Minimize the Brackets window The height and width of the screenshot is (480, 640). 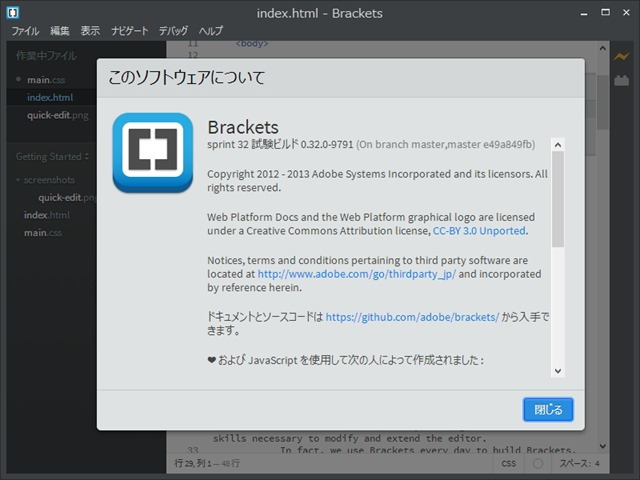[584, 13]
